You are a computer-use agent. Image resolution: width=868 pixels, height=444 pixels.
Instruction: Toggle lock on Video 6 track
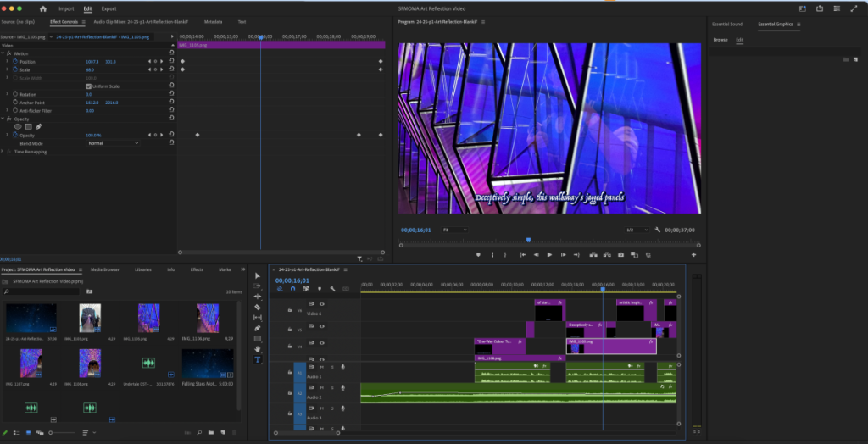pos(289,310)
